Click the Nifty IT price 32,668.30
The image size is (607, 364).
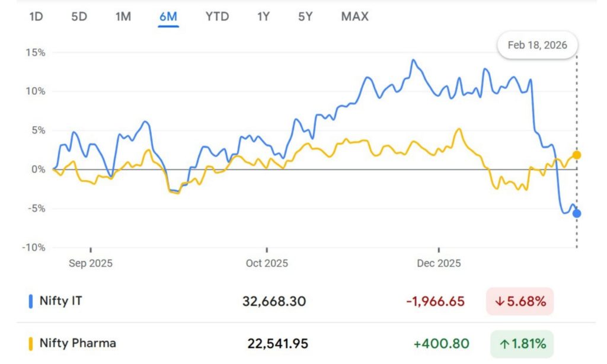pos(274,301)
